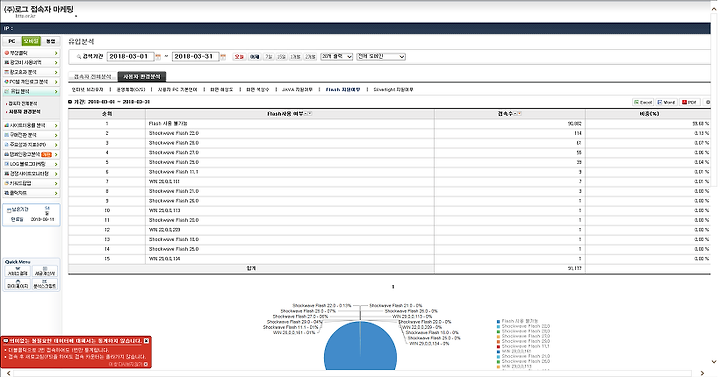The height and width of the screenshot is (377, 720).
Task: Click the 광고비 사용내역 sidebar icon
Action: coord(6,62)
